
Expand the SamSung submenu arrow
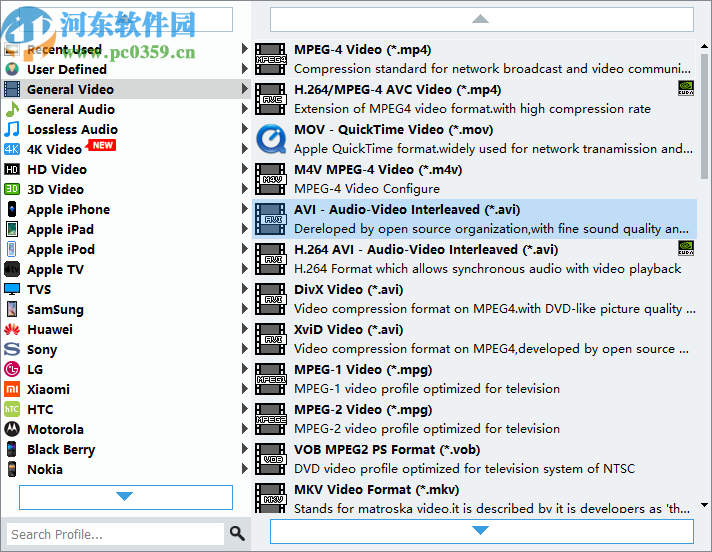[x=244, y=309]
